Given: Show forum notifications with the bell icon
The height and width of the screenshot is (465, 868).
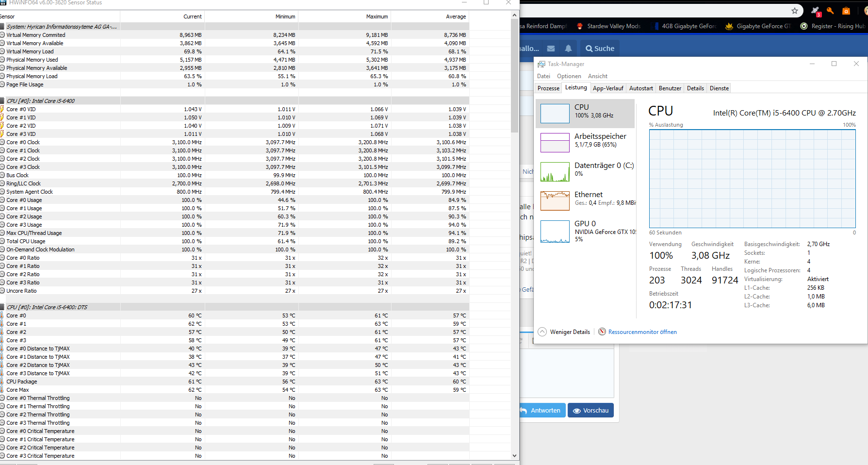Looking at the screenshot, I should (x=568, y=49).
